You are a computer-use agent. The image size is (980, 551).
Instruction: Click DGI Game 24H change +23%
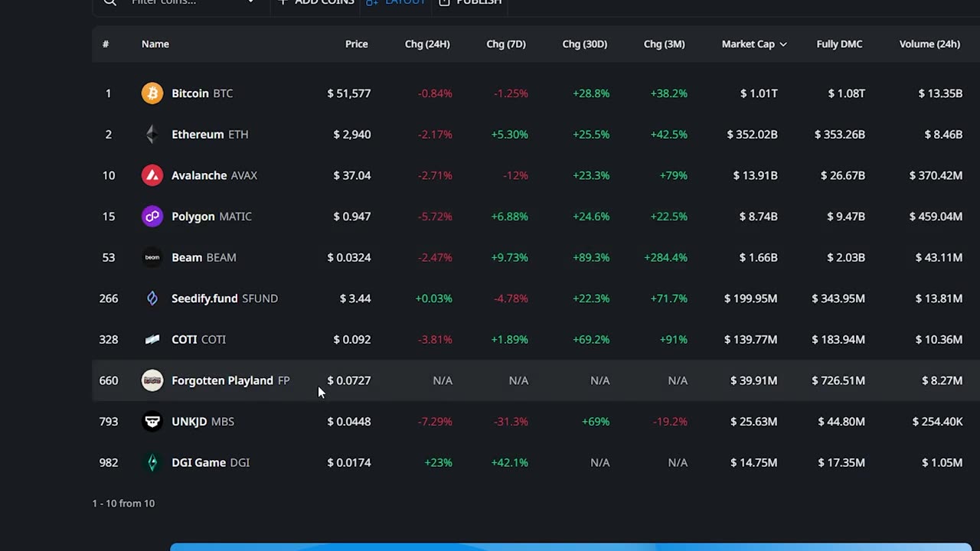click(438, 462)
